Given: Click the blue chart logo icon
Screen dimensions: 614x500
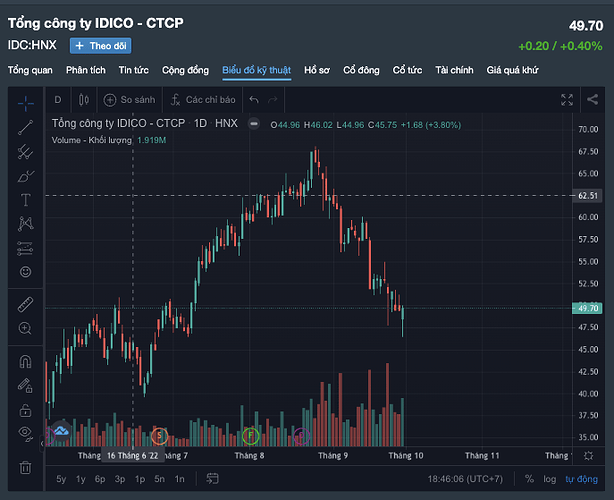Looking at the screenshot, I should click(61, 431).
